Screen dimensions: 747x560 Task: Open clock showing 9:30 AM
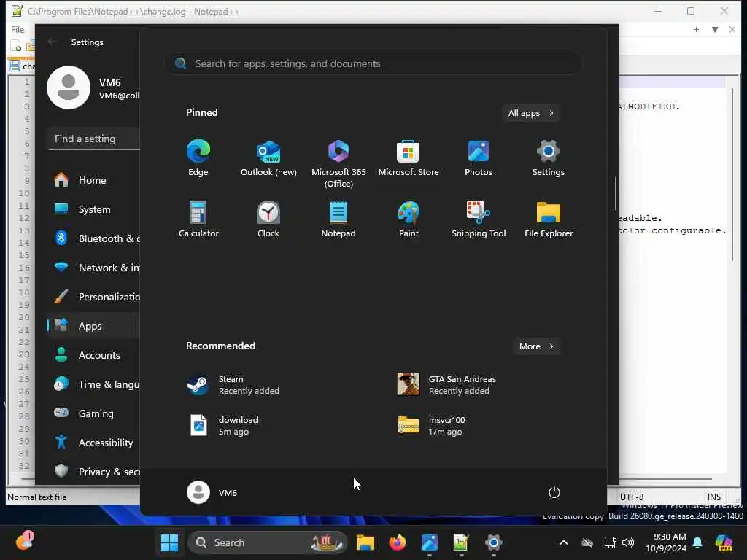click(x=665, y=542)
